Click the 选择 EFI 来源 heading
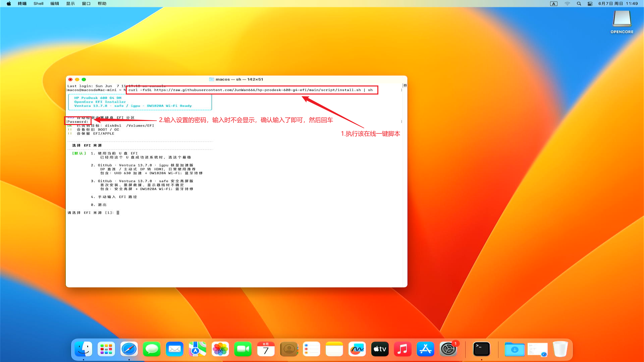This screenshot has width=644, height=362. (87, 145)
